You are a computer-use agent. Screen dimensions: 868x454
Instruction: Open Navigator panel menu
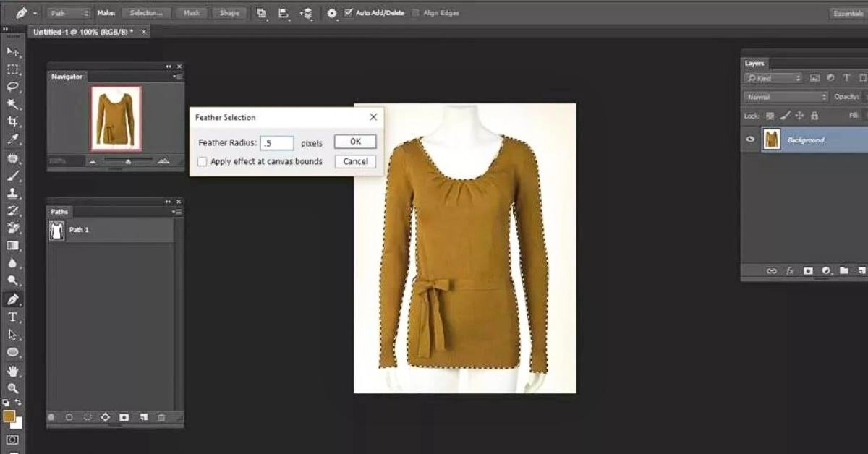(177, 77)
